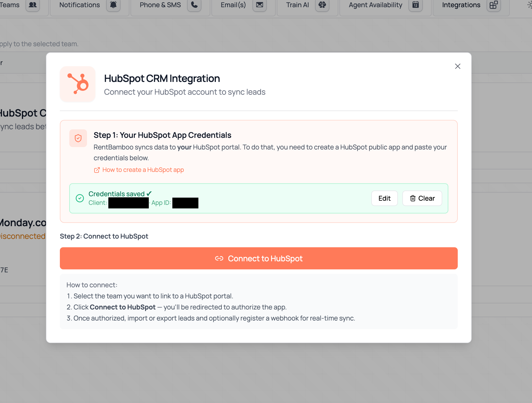Click the Credentials saved status text

pos(120,194)
